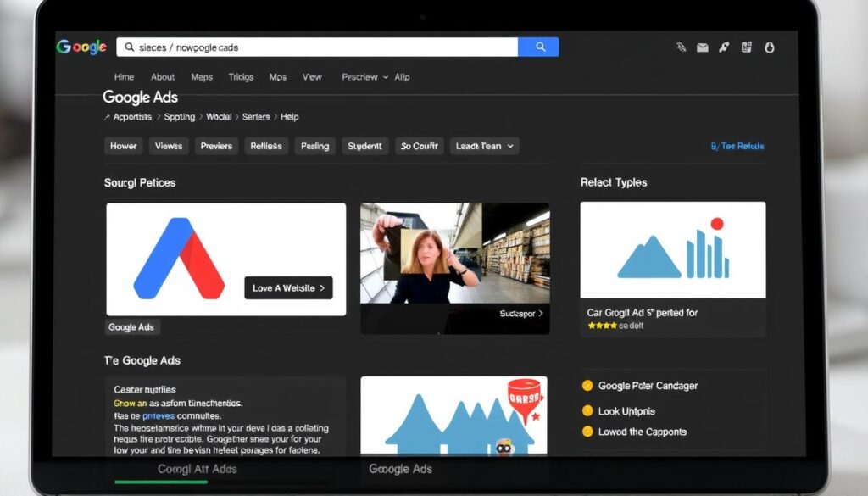The image size is (868, 496).
Task: Click the small arrow icon before Apportisls
Action: [x=106, y=117]
